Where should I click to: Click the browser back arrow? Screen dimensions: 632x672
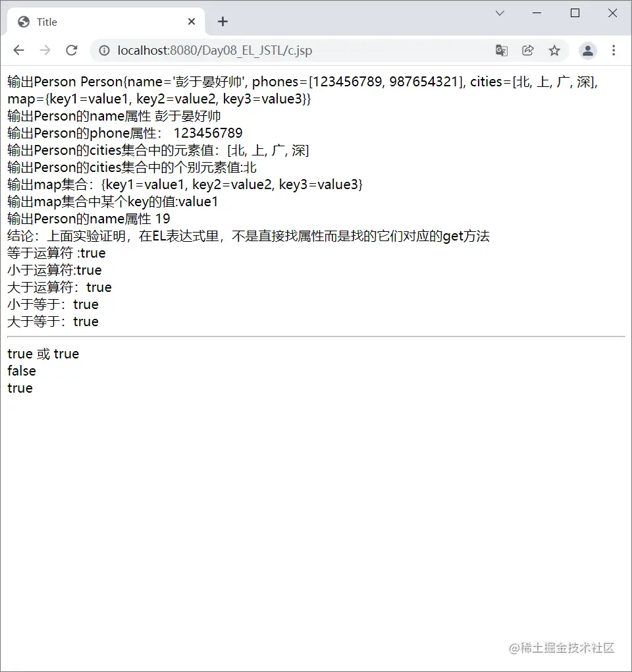19,51
